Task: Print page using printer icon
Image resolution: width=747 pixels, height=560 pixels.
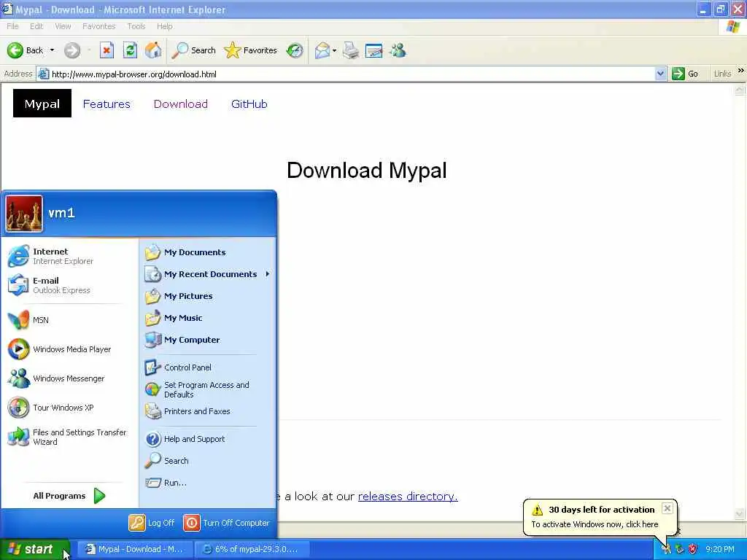Action: tap(351, 50)
